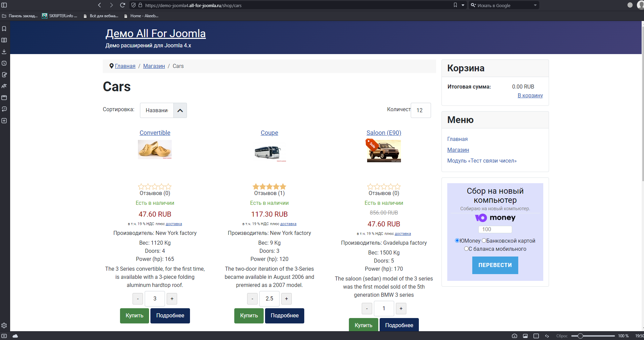Open the Количество per-page dropdown
This screenshot has height=340, width=644.
421,110
